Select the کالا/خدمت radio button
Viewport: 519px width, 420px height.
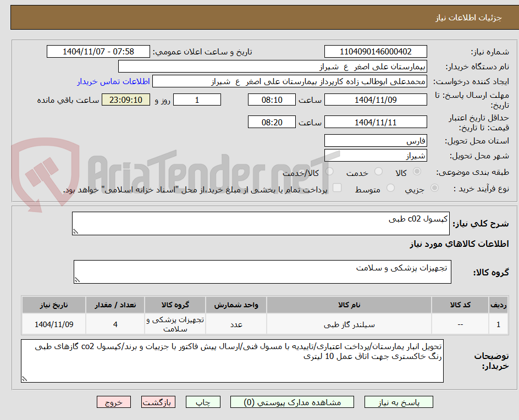(x=329, y=171)
